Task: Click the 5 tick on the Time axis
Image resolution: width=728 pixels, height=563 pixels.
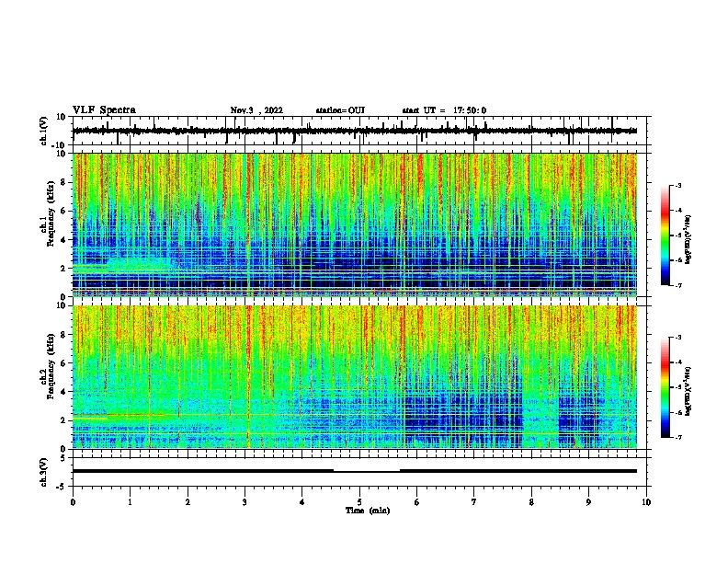Action: [359, 502]
